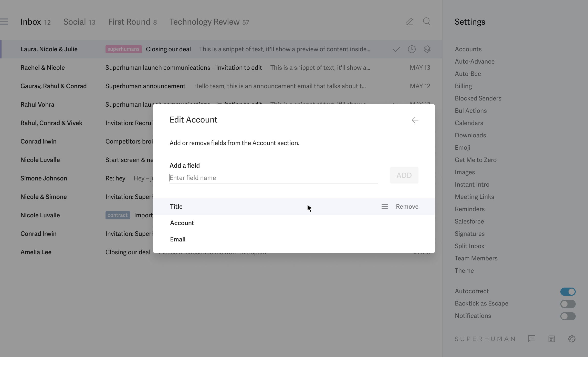Open Downloads settings
The width and height of the screenshot is (588, 366).
point(470,135)
